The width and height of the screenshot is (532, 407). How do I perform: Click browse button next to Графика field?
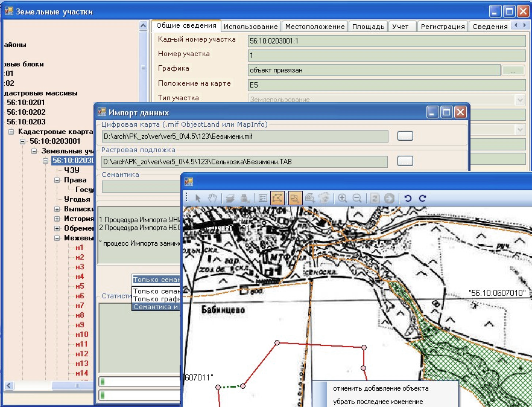(513, 71)
